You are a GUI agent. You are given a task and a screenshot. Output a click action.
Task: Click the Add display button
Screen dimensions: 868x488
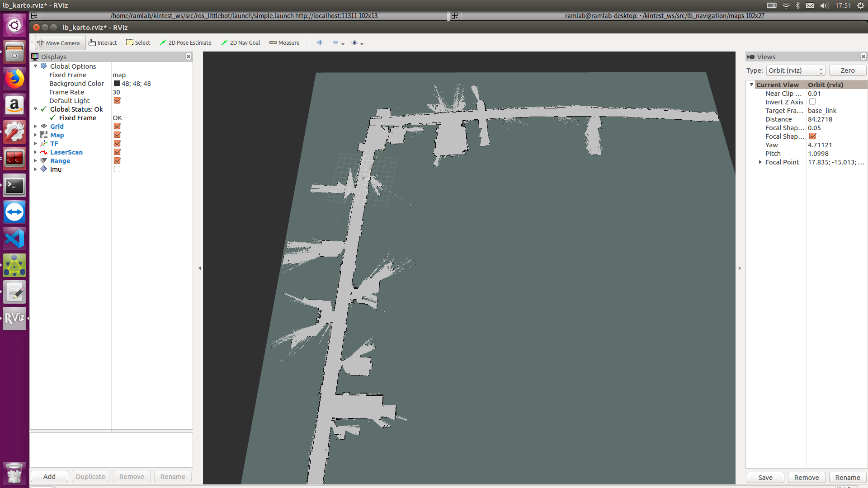49,477
